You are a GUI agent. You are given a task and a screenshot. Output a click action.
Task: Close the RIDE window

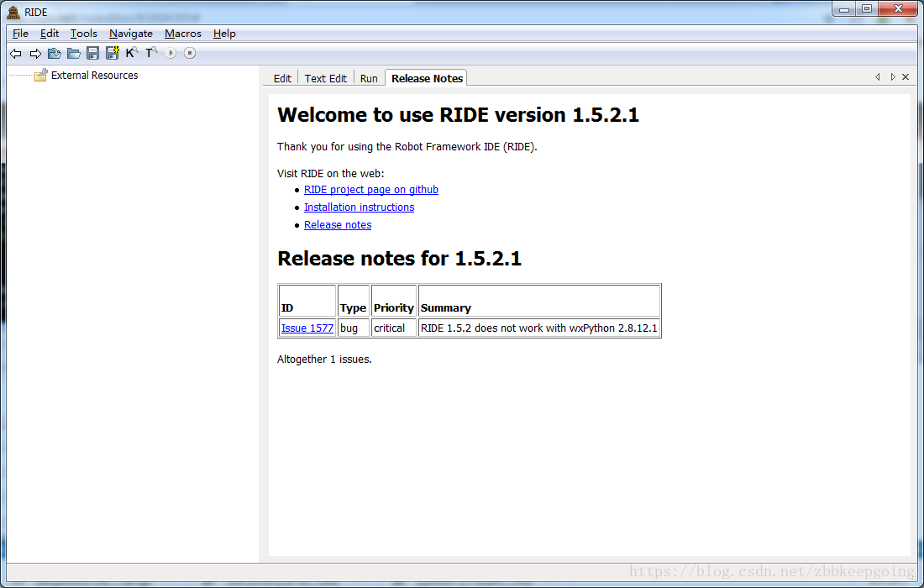[898, 9]
